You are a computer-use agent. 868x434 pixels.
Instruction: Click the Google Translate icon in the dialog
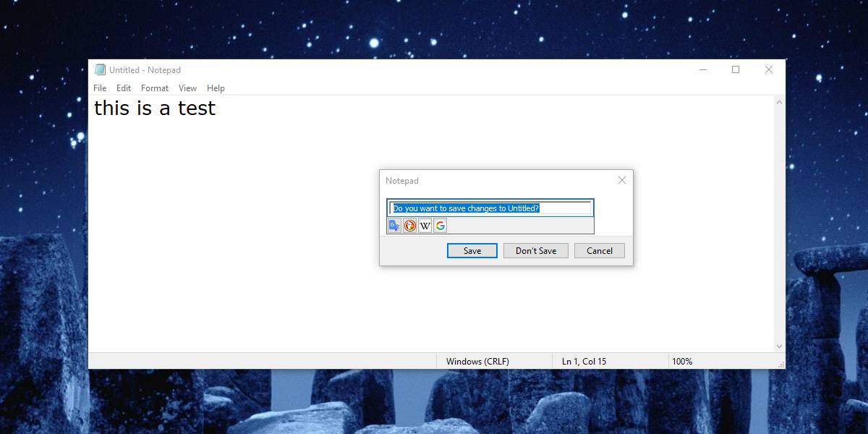[394, 226]
